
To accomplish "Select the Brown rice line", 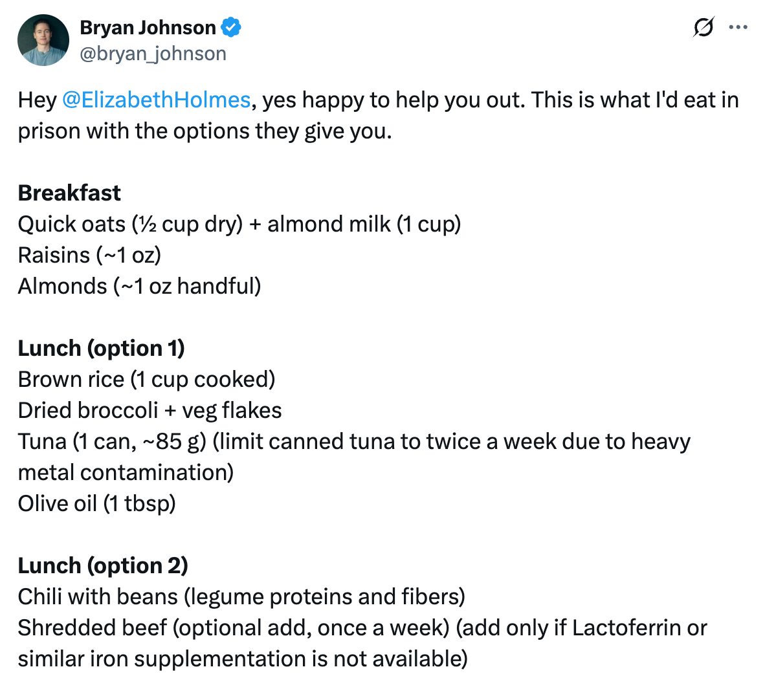I will [146, 379].
